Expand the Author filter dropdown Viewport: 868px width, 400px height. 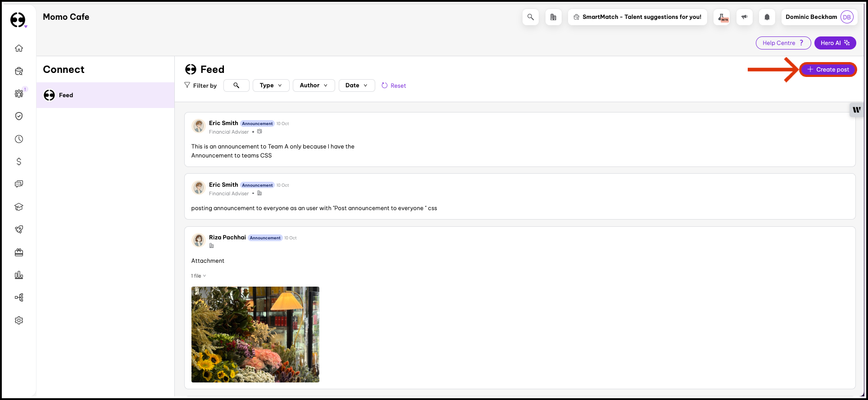coord(314,85)
